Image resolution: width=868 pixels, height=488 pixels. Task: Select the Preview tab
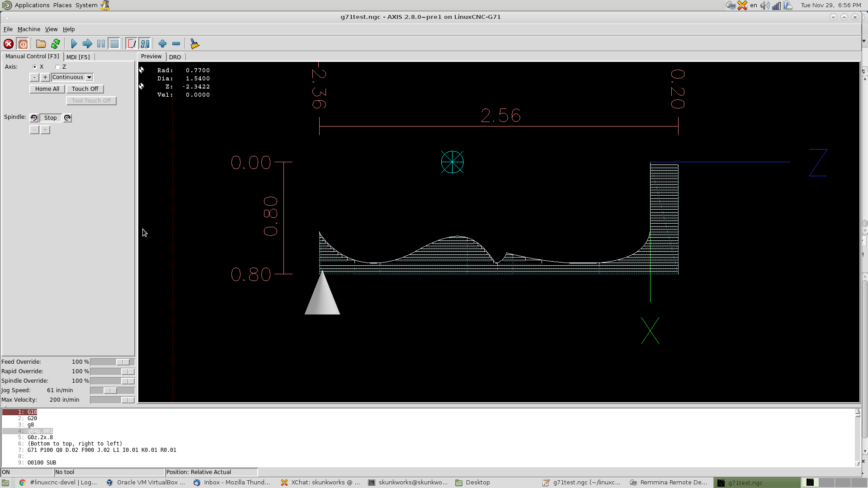[151, 56]
